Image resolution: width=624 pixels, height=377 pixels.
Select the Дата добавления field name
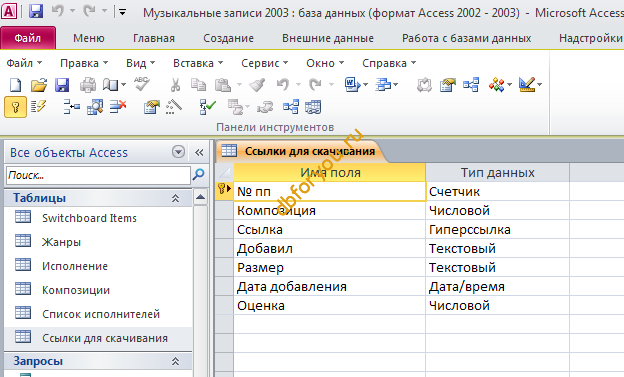click(330, 287)
